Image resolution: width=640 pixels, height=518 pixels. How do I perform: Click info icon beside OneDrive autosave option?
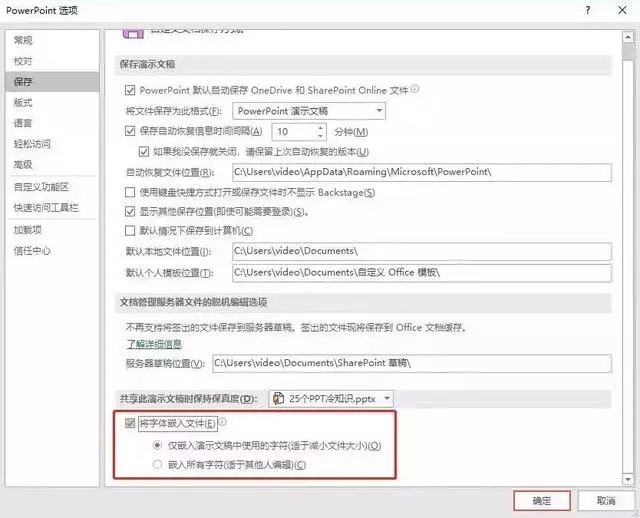[x=415, y=89]
